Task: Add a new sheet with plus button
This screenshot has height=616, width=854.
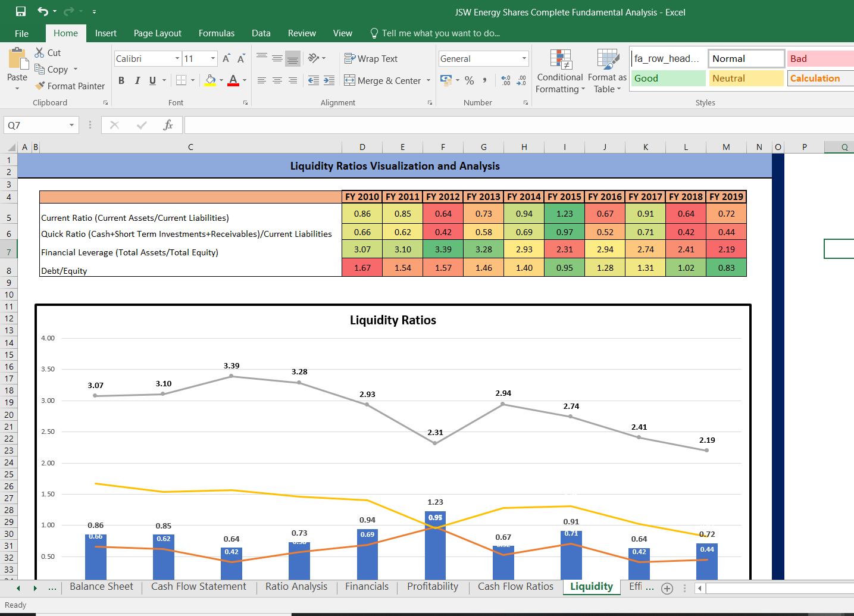Action: pos(667,588)
